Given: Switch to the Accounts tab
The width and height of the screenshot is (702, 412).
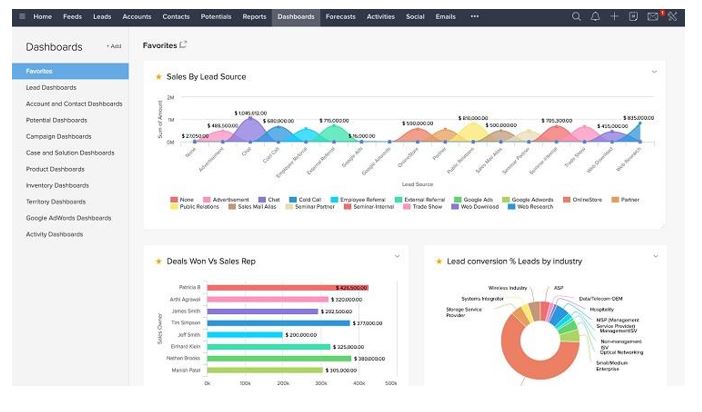Looking at the screenshot, I should coord(137,17).
